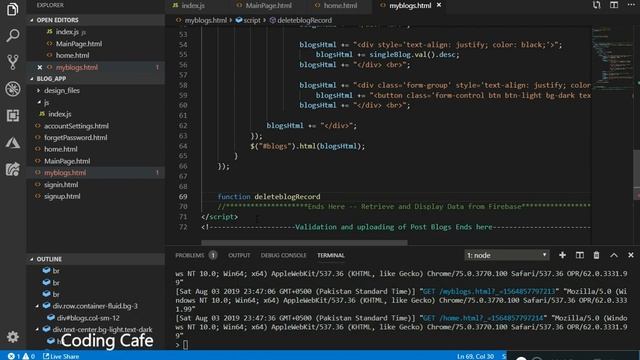Image resolution: width=640 pixels, height=360 pixels.
Task: Select the Terminal panel tab
Action: pos(331,255)
